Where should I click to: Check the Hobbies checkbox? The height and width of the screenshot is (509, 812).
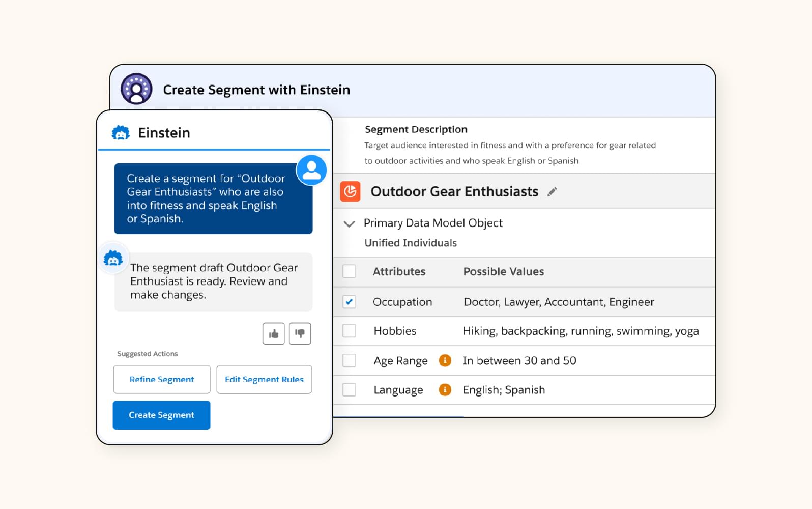(349, 331)
